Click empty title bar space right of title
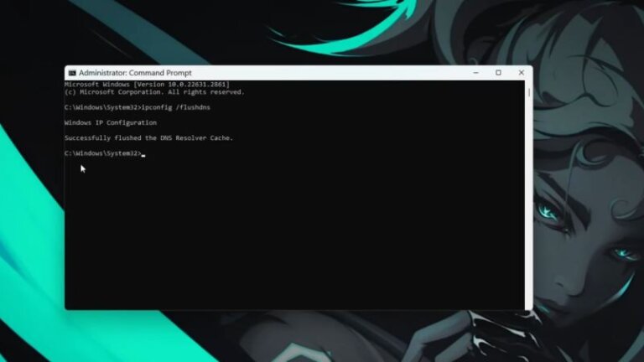Screen dimensions: 644x362 [x=335, y=73]
